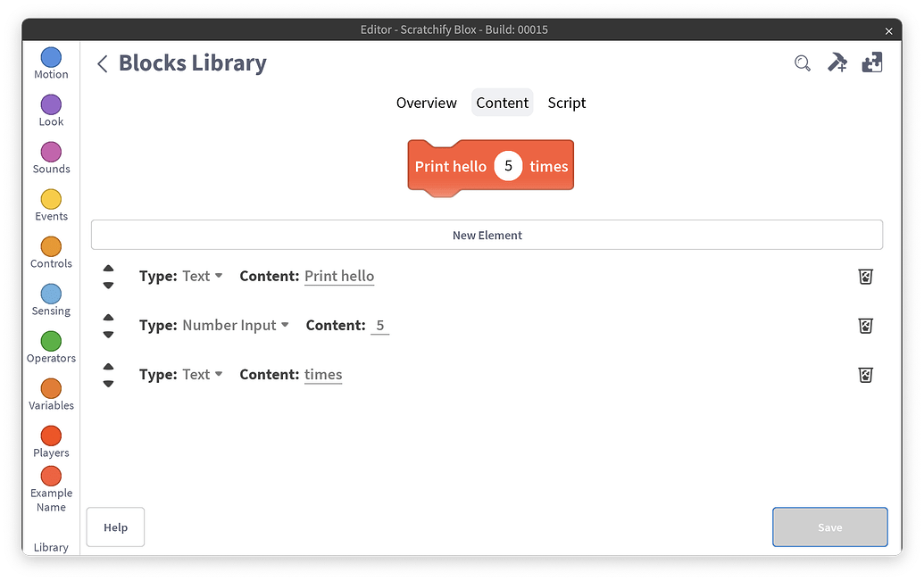924x581 pixels.
Task: Edit the number 5 content field
Action: coord(379,325)
